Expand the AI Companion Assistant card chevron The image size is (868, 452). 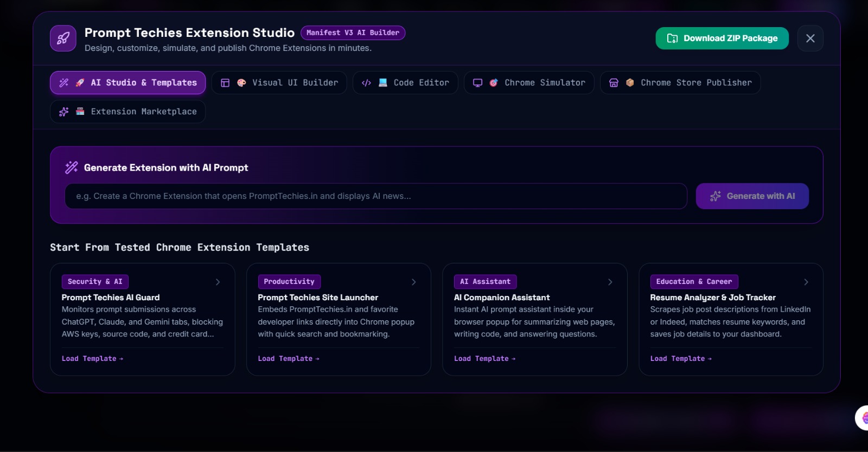610,282
